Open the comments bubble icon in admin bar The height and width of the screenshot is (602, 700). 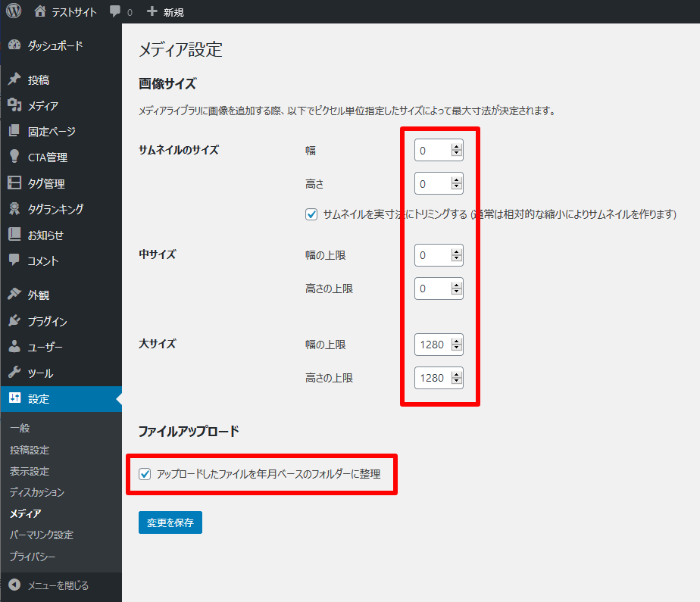point(115,11)
